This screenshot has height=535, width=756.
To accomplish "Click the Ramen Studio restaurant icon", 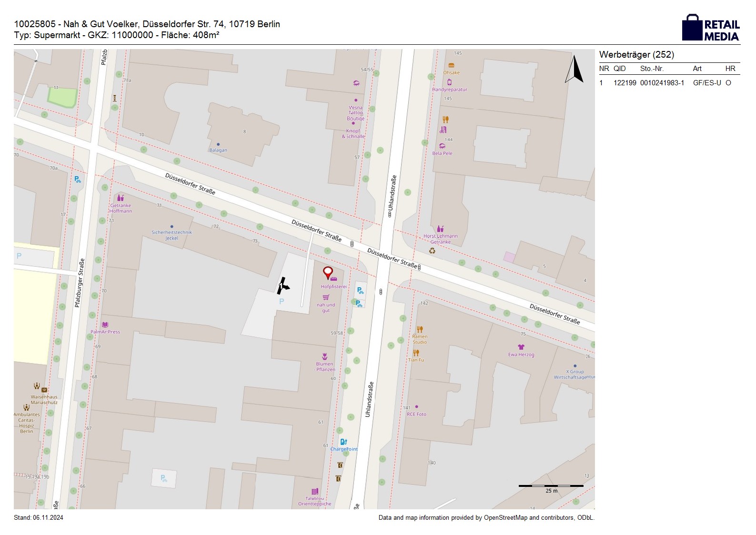I will (x=420, y=329).
